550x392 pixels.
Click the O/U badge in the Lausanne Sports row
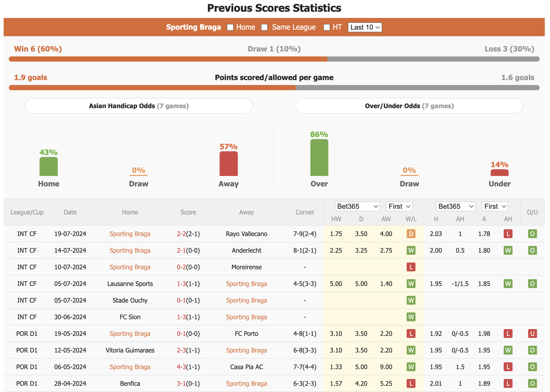pyautogui.click(x=533, y=284)
